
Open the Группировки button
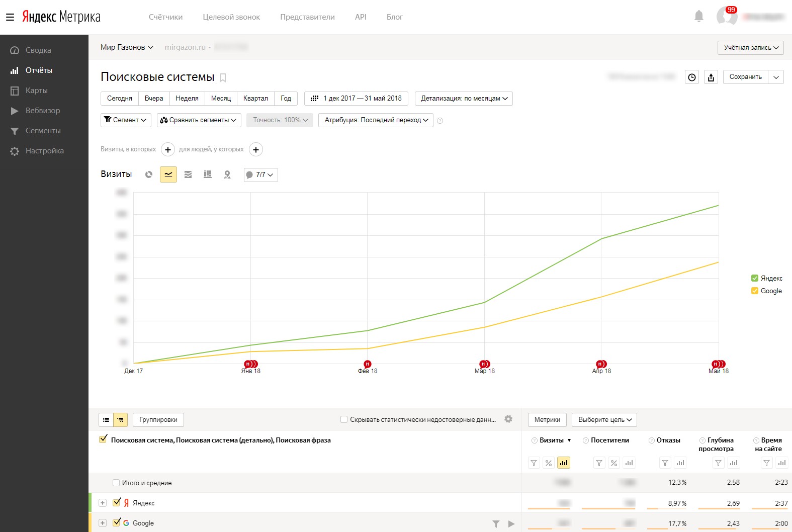(158, 420)
